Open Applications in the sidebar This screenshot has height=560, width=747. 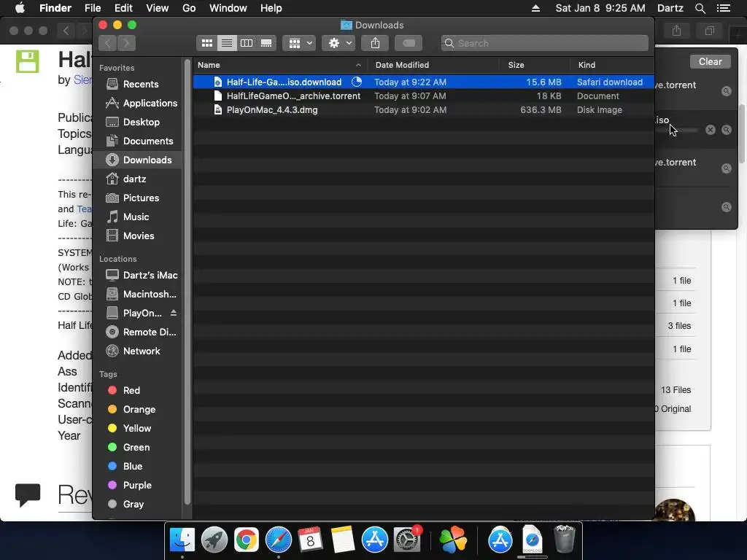(x=138, y=104)
